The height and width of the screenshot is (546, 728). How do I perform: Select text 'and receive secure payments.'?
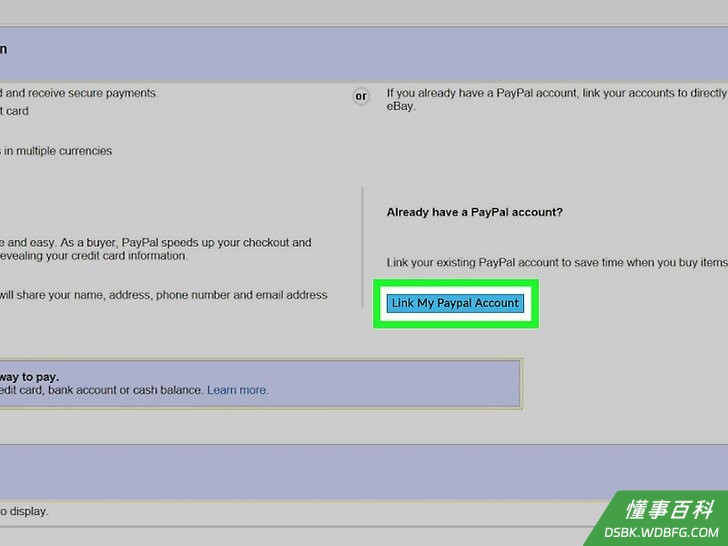(x=81, y=93)
